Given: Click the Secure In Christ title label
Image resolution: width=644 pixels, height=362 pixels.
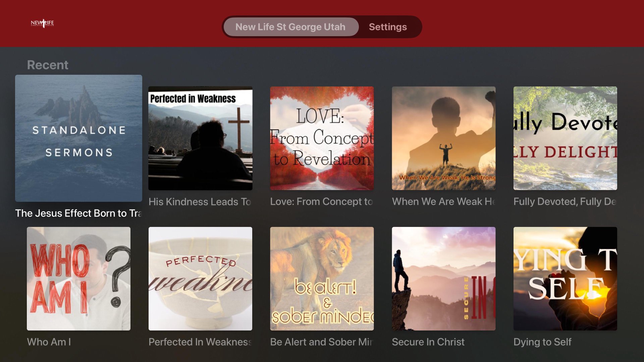Looking at the screenshot, I should (428, 342).
